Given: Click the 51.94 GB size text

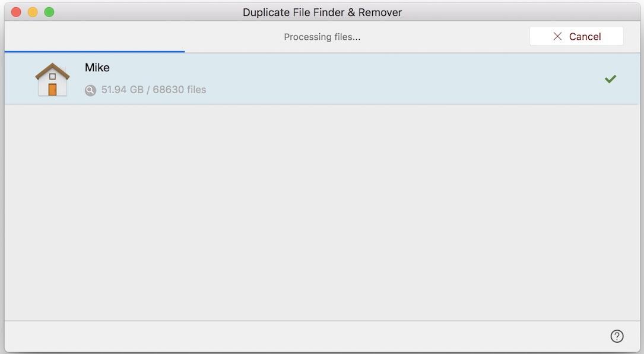Looking at the screenshot, I should (122, 90).
